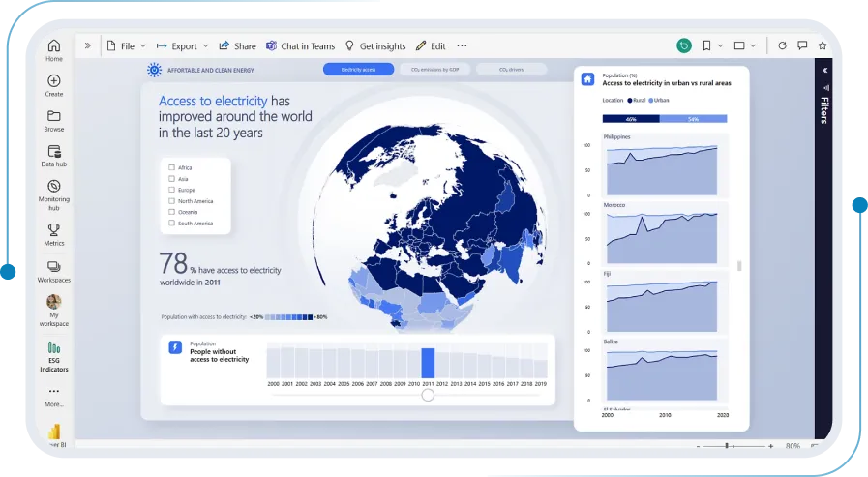Select the CO₂ drivers tab
This screenshot has width=868, height=477.
512,69
